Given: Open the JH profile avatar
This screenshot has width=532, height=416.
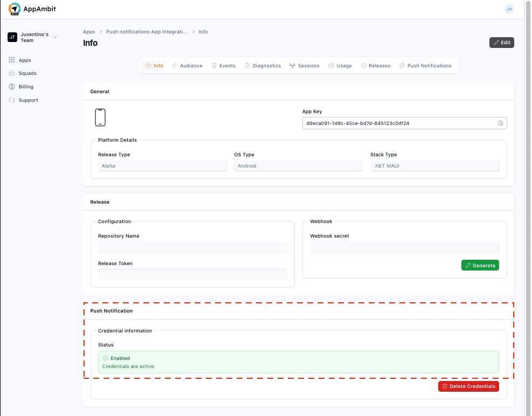Looking at the screenshot, I should coord(509,9).
